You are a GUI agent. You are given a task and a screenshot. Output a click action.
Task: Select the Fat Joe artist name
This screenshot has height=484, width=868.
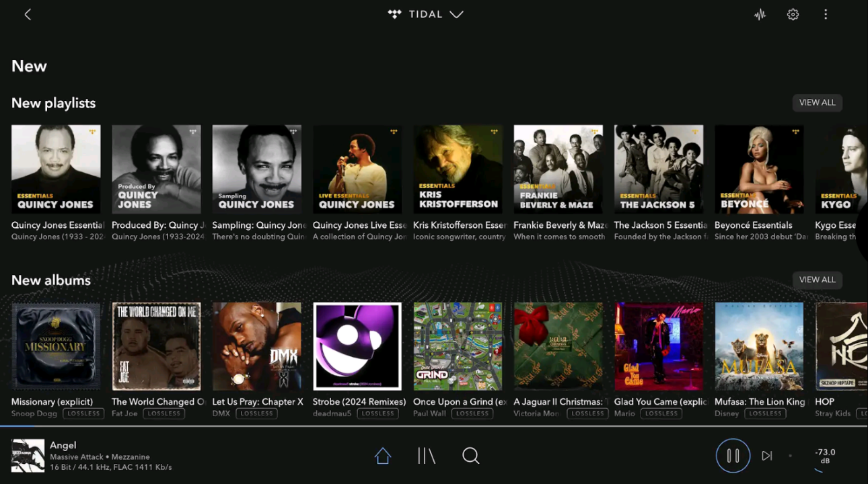(x=124, y=414)
